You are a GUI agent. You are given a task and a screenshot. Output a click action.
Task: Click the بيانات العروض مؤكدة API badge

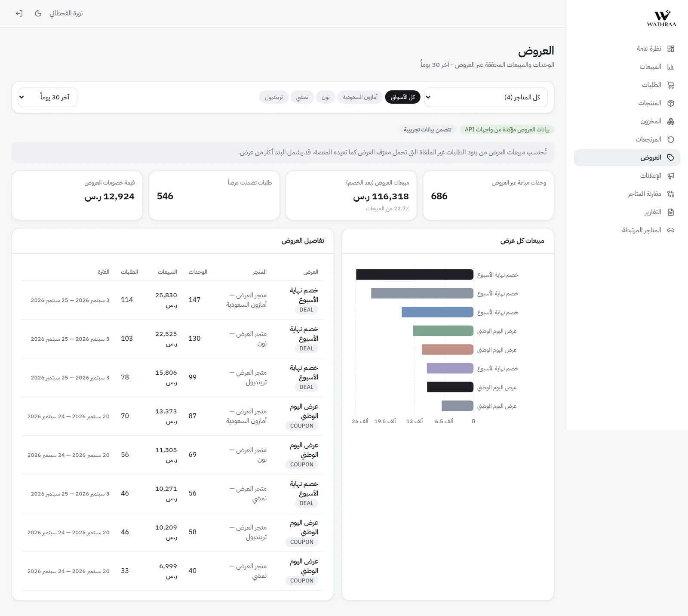507,129
